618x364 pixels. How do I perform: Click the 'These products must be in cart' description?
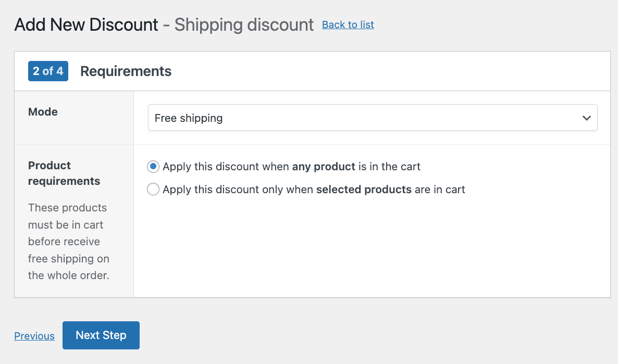point(68,242)
